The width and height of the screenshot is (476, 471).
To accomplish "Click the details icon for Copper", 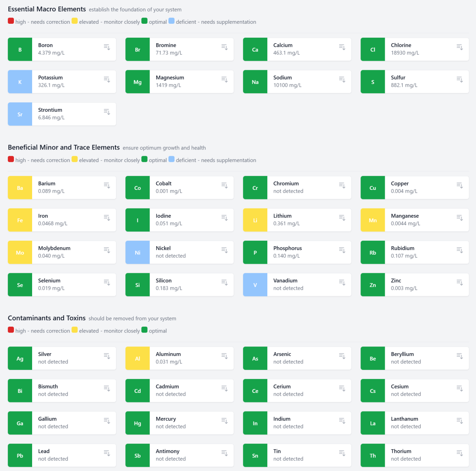I will point(460,186).
